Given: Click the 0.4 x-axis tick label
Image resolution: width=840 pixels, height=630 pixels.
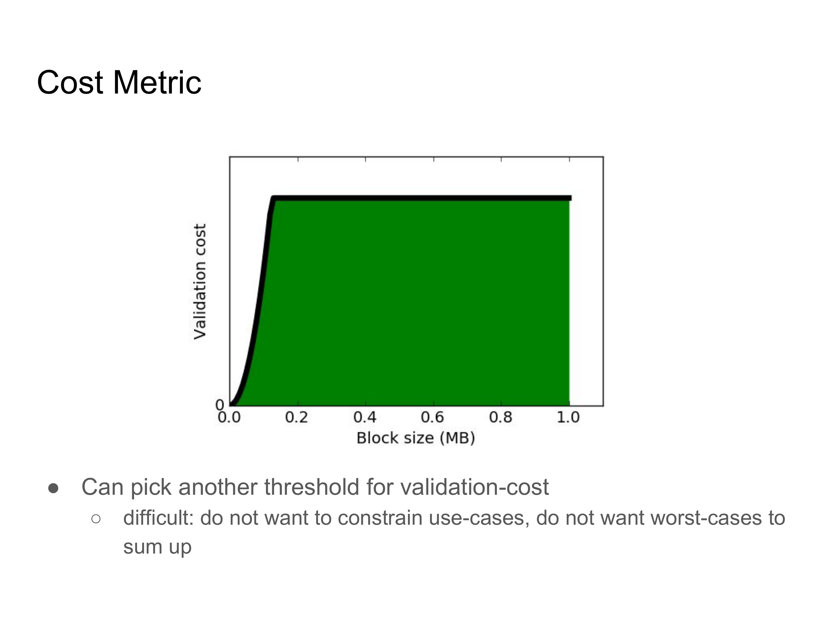Looking at the screenshot, I should coord(365,418).
